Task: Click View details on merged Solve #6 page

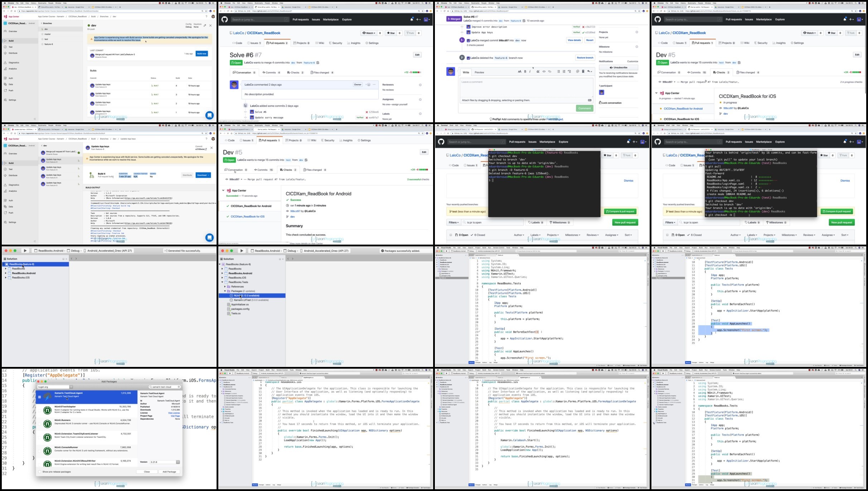Action: coord(574,40)
